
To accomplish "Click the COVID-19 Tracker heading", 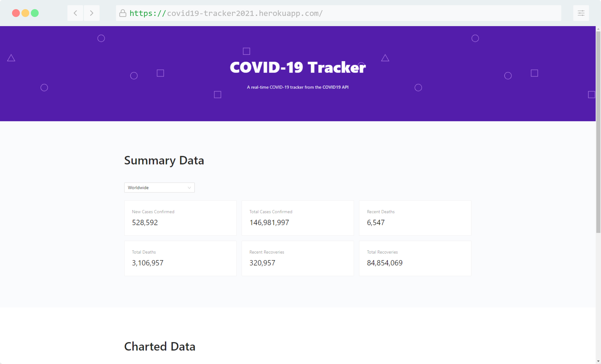I will click(298, 67).
